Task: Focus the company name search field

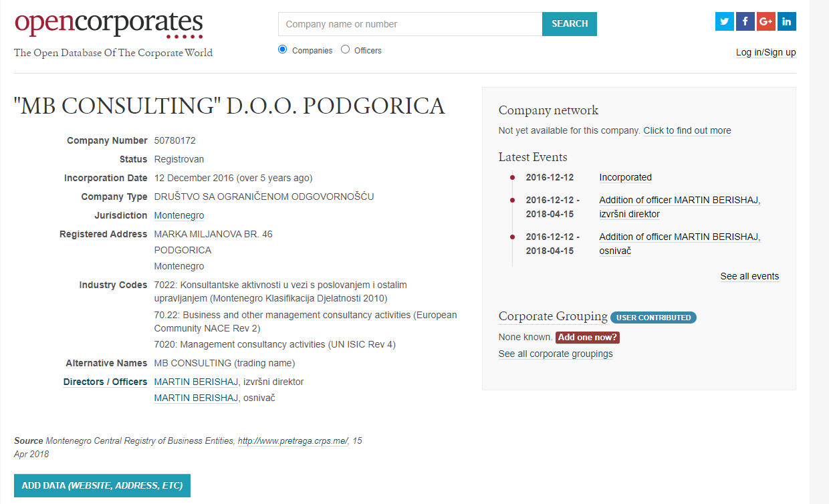Action: [410, 24]
